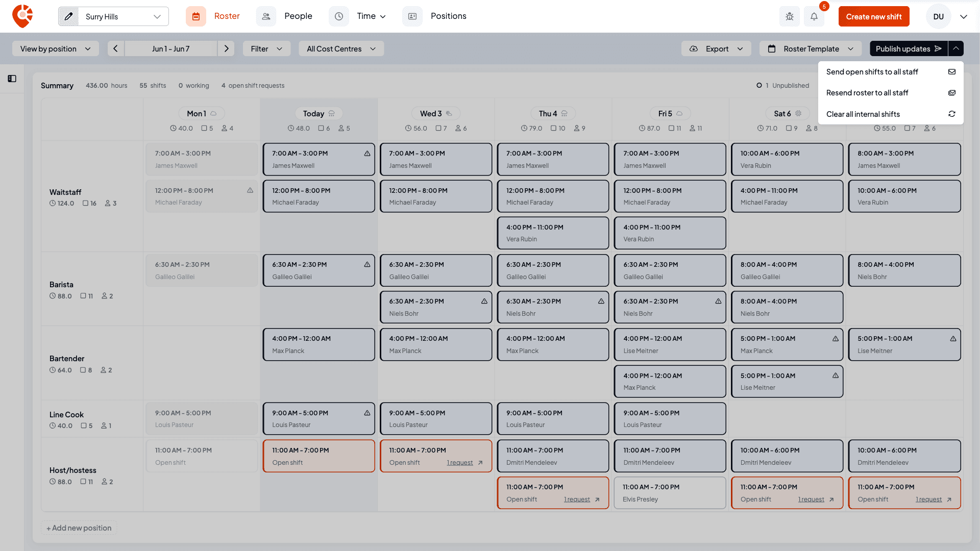Screen dimensions: 980x551
Task: Click the Jun 1 - Jun 7 date range
Action: tap(171, 48)
